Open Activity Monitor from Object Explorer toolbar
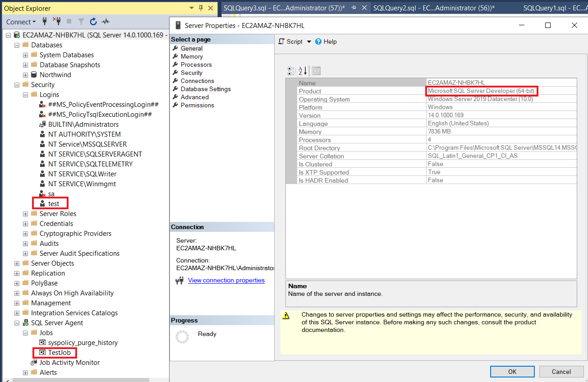Screen dimensions: 588x382 106,21
